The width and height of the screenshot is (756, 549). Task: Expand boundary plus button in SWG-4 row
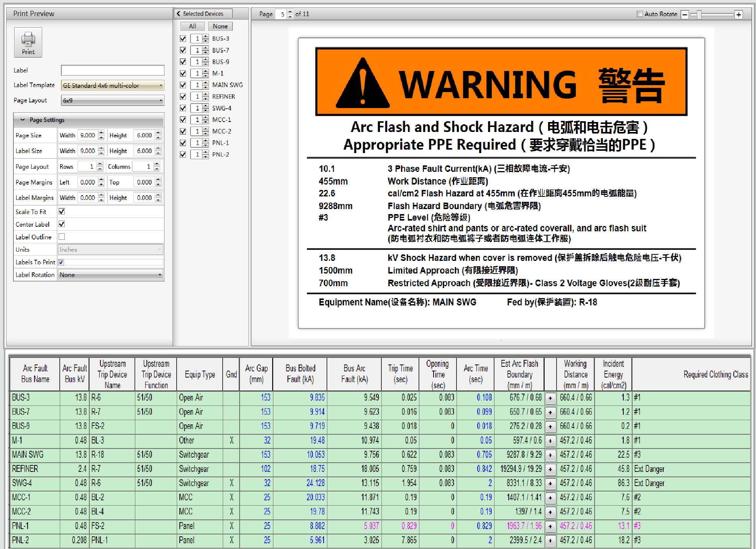pyautogui.click(x=550, y=483)
